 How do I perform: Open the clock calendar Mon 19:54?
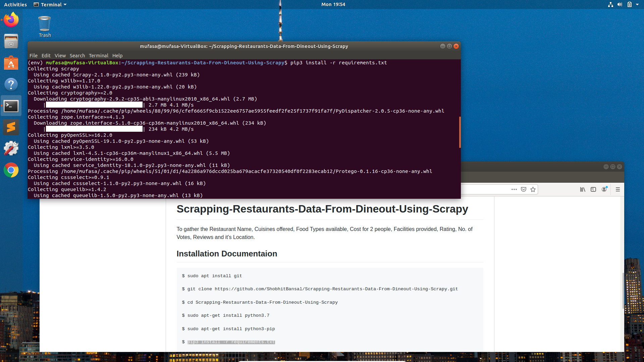333,5
